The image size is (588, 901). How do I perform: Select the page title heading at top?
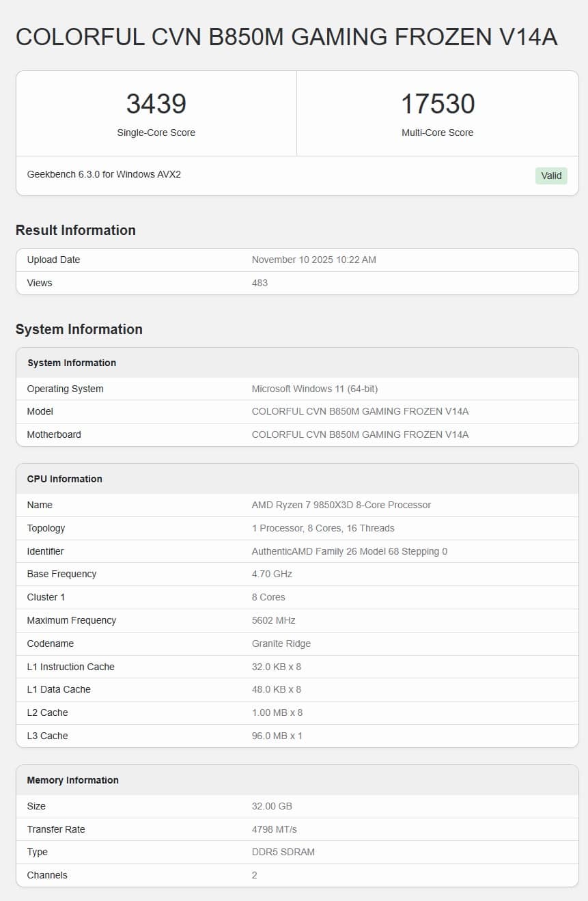(286, 37)
